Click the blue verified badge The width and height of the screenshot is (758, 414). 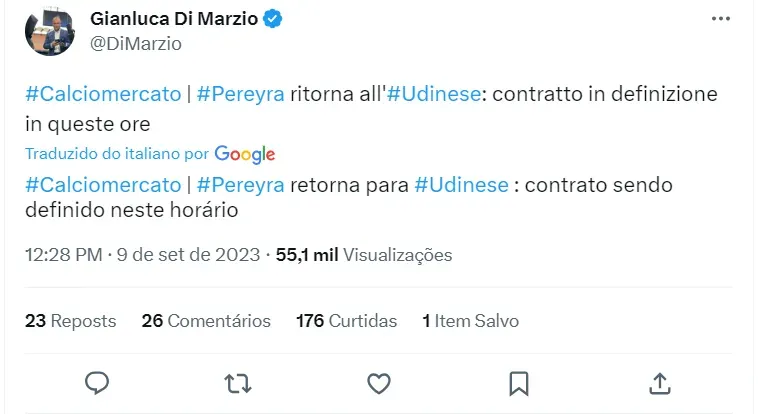[x=271, y=18]
